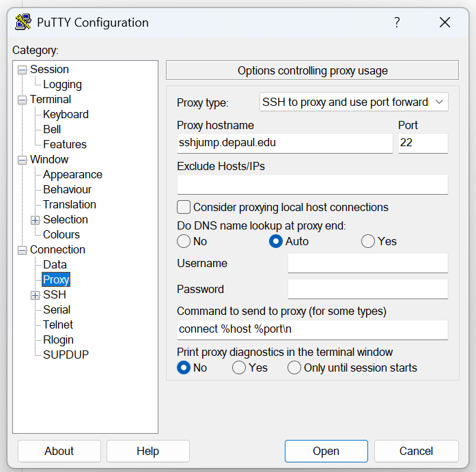Image resolution: width=476 pixels, height=472 pixels.
Task: Go to the Session category
Action: pos(49,69)
